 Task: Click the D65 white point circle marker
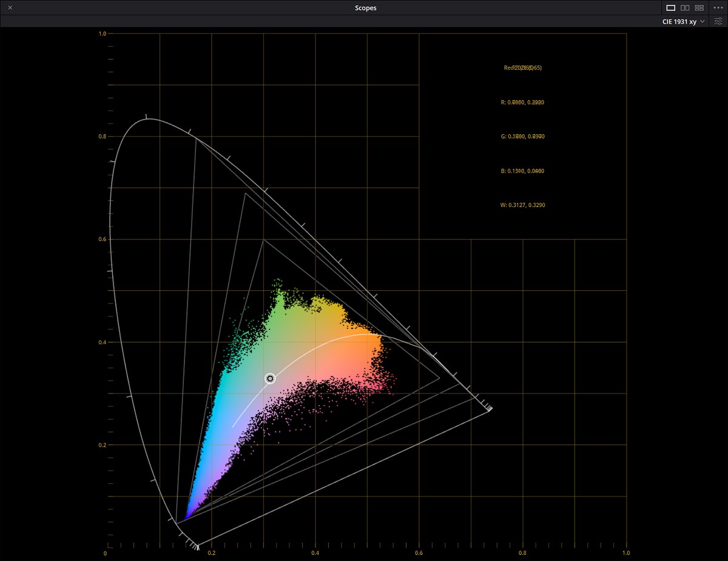(x=270, y=378)
